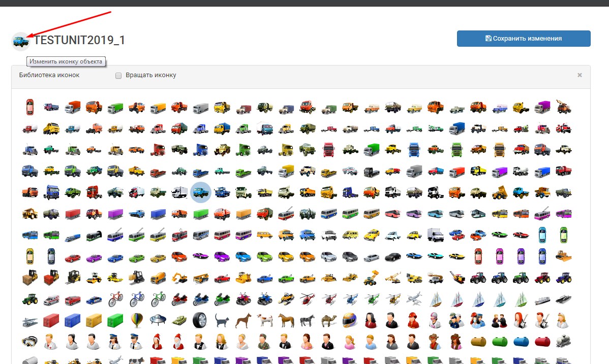
Task: Pick the hot air balloon icon
Action: [x=137, y=320]
